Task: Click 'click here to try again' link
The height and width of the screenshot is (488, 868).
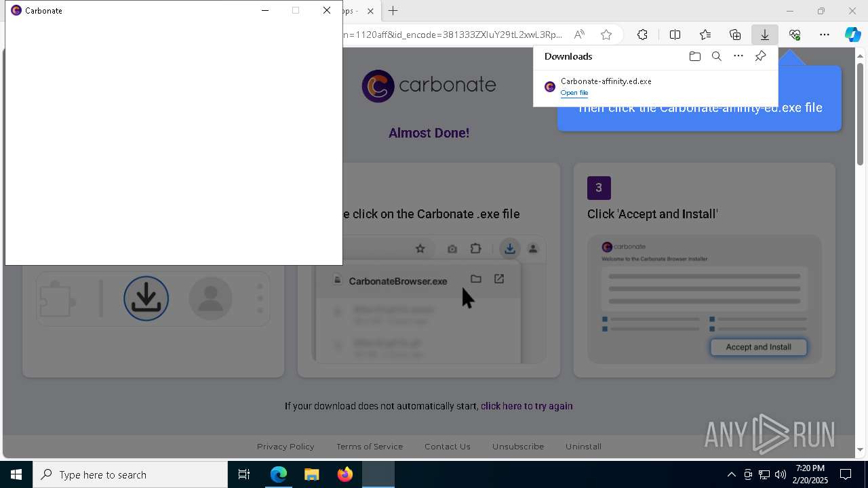Action: click(x=527, y=406)
